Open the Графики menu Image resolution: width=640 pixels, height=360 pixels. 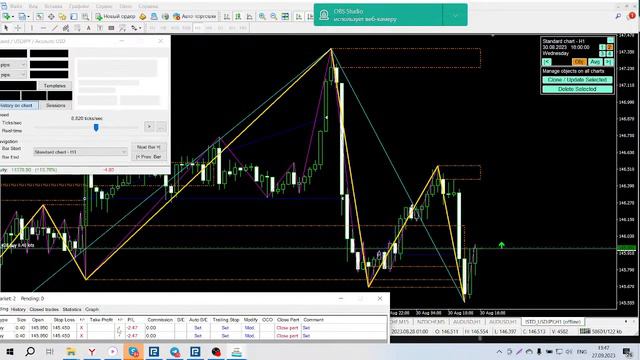[x=79, y=6]
